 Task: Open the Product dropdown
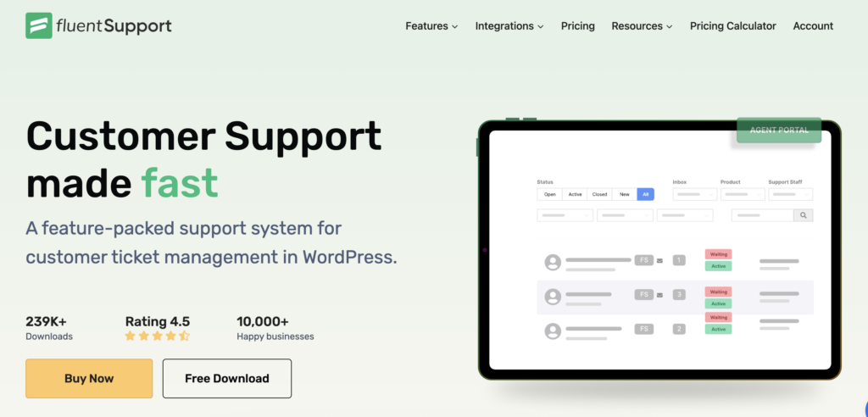pyautogui.click(x=743, y=194)
